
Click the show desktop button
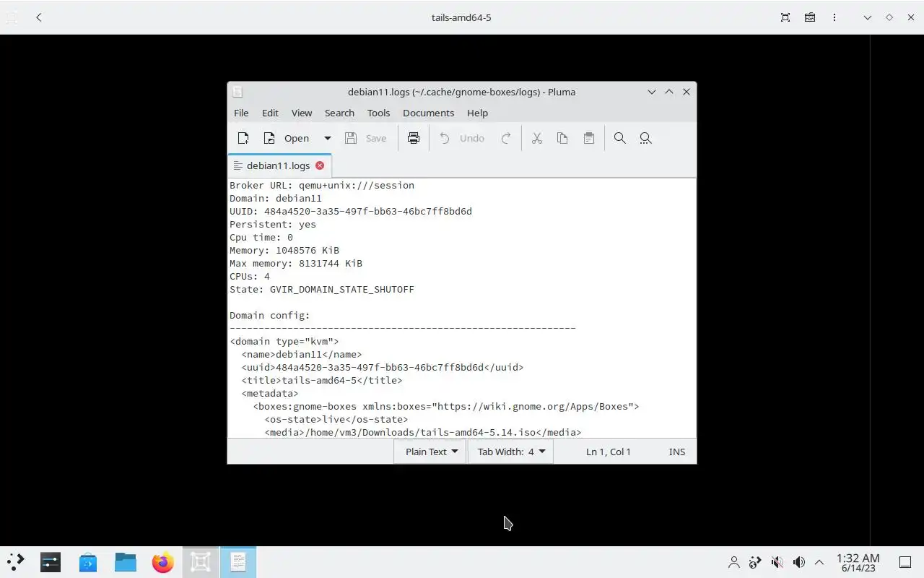(x=905, y=562)
